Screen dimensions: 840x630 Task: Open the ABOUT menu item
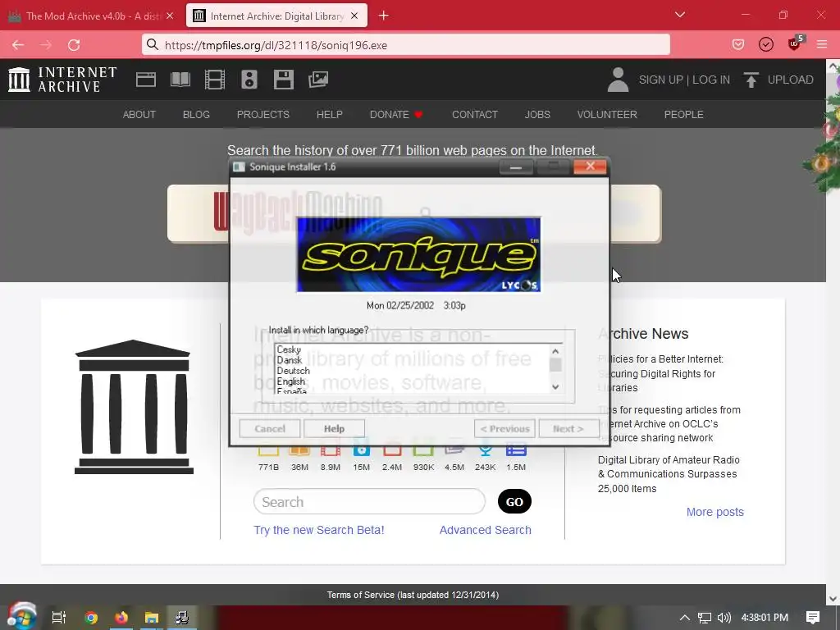click(139, 114)
